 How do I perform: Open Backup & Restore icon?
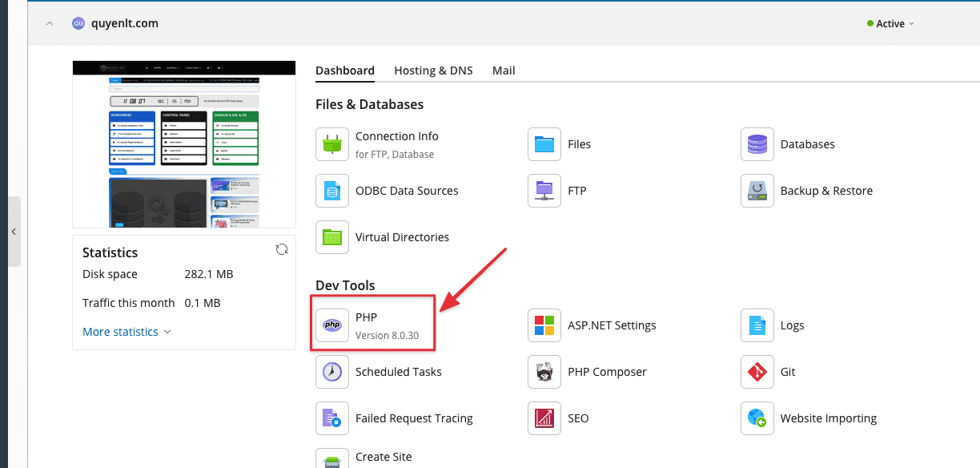[x=757, y=191]
